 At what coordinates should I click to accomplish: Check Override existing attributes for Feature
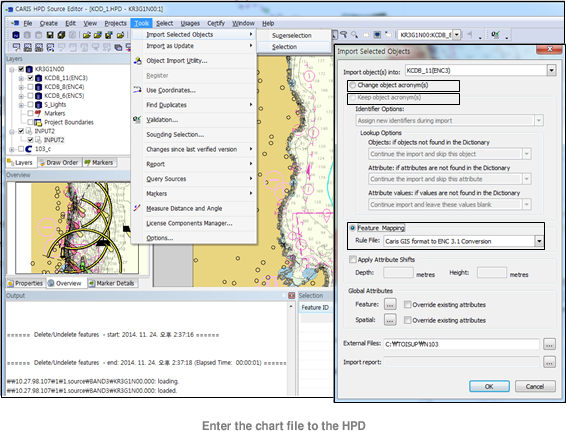click(407, 305)
